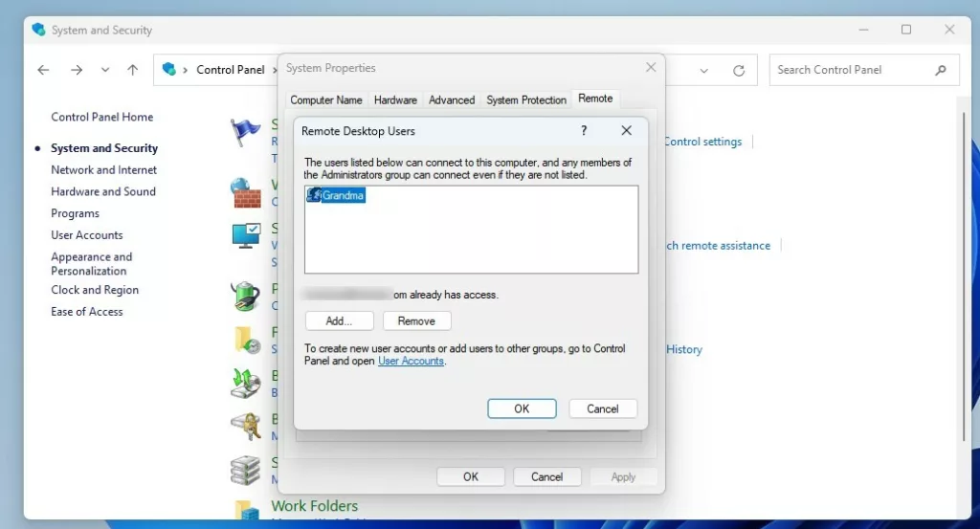The height and width of the screenshot is (529, 980).
Task: Click Control Panel in address bar
Action: (x=231, y=70)
